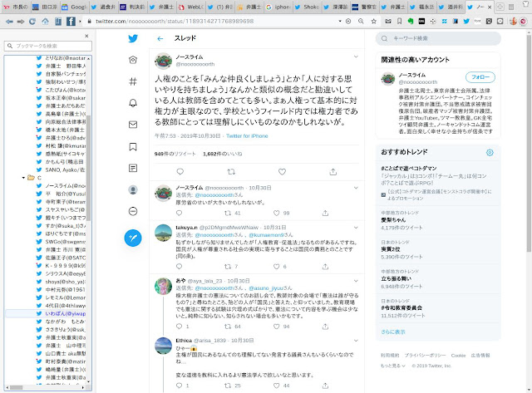532x393 pixels.
Task: Bookmark page with star icon
Action: (373, 22)
